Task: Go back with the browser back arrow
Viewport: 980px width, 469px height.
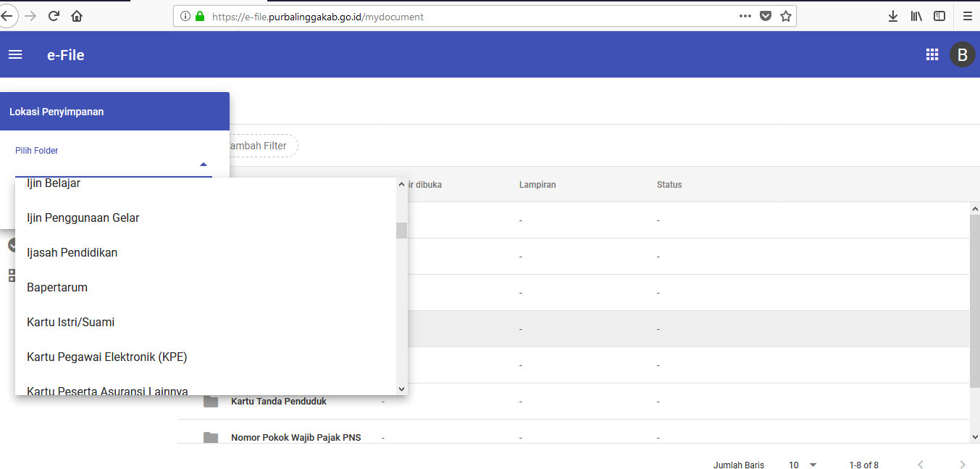Action: coord(9,16)
